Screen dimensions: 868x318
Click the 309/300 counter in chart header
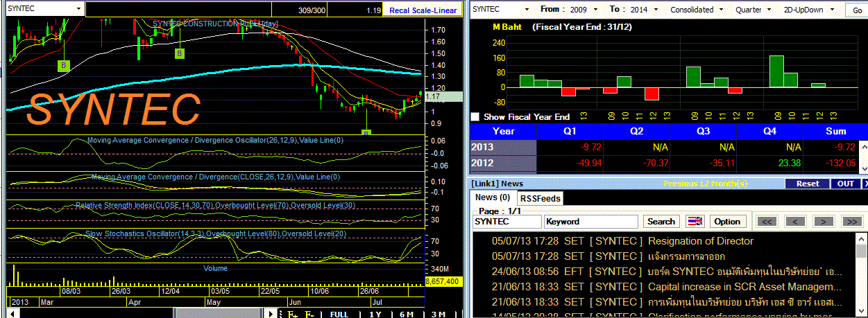coord(312,10)
